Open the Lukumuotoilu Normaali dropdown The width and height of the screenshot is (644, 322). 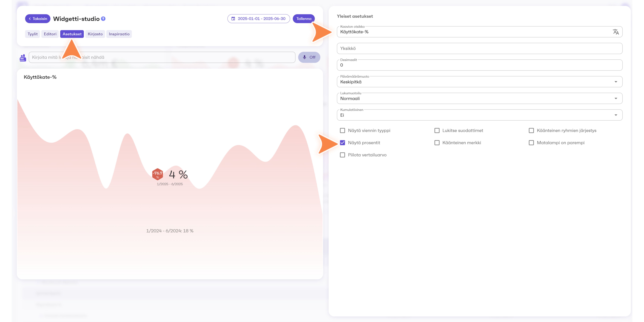pyautogui.click(x=479, y=98)
